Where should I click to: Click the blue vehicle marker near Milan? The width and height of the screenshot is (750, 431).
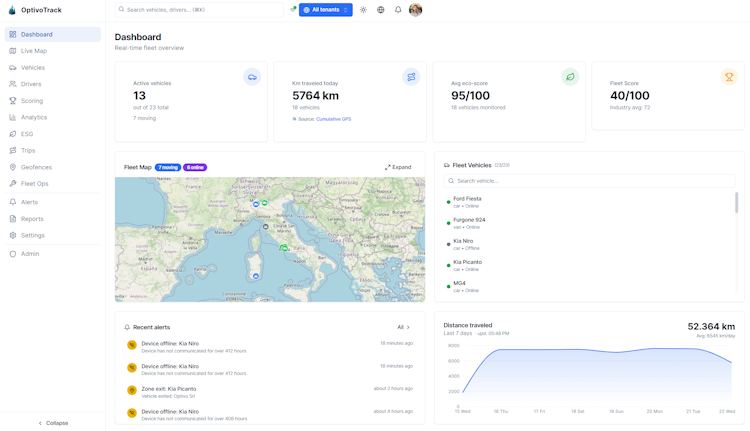[256, 204]
